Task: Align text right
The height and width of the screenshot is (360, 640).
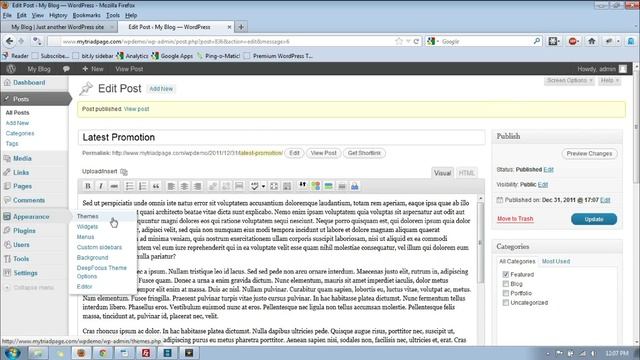Action: coord(198,186)
